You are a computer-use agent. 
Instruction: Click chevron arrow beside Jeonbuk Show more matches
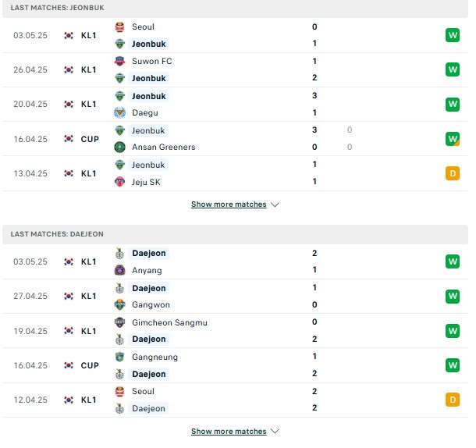275,204
